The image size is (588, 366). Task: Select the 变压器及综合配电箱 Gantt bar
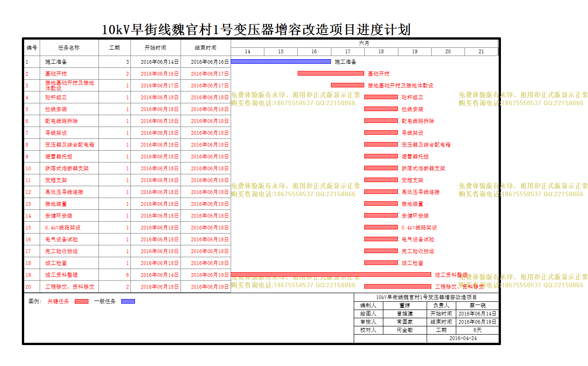click(x=381, y=144)
